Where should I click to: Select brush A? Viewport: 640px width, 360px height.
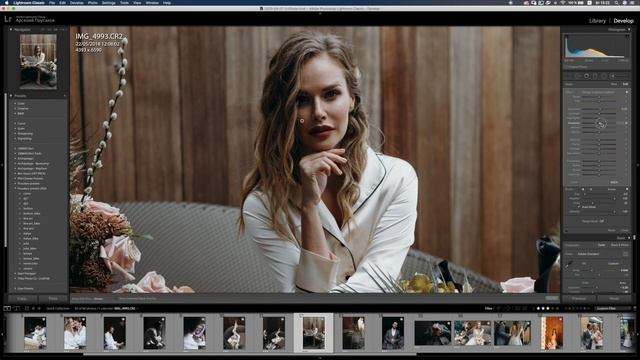tap(582, 189)
